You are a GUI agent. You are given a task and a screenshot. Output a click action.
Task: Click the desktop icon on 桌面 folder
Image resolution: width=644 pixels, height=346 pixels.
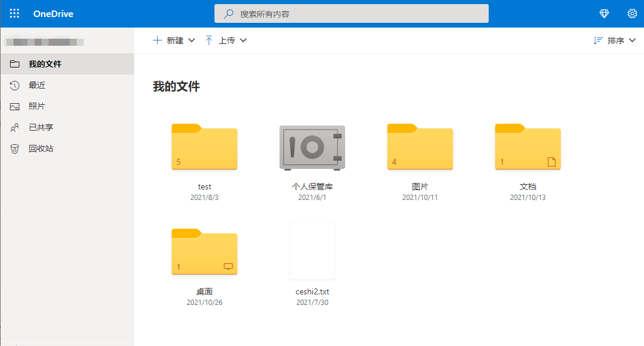pos(228,267)
